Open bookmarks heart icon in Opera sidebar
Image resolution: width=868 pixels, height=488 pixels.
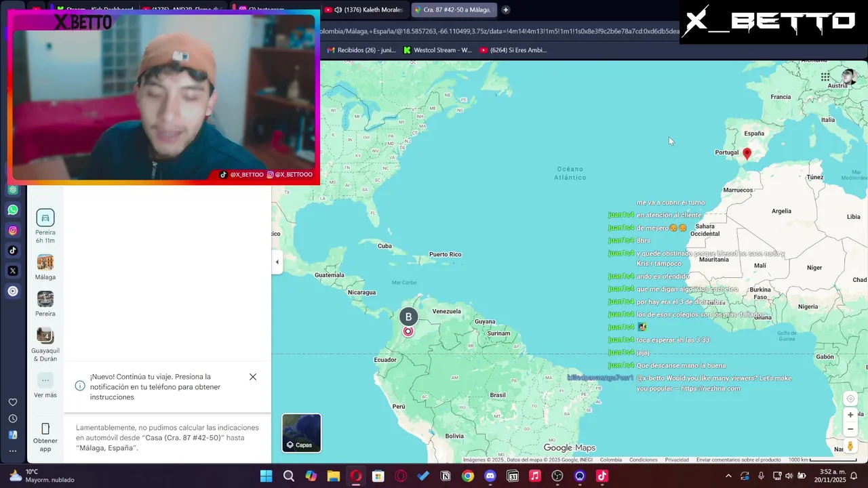(13, 402)
